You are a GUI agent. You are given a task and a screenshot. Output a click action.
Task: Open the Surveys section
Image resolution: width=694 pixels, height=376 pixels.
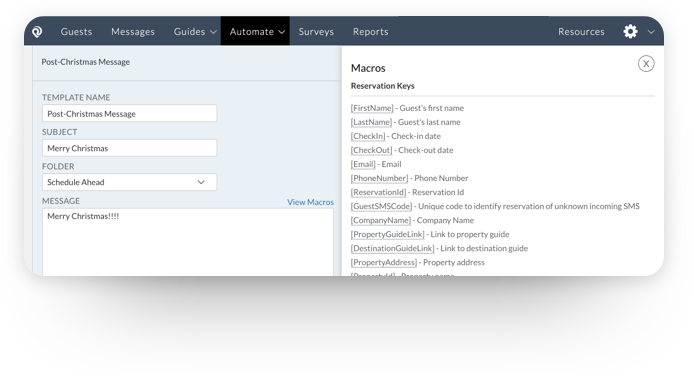(316, 31)
